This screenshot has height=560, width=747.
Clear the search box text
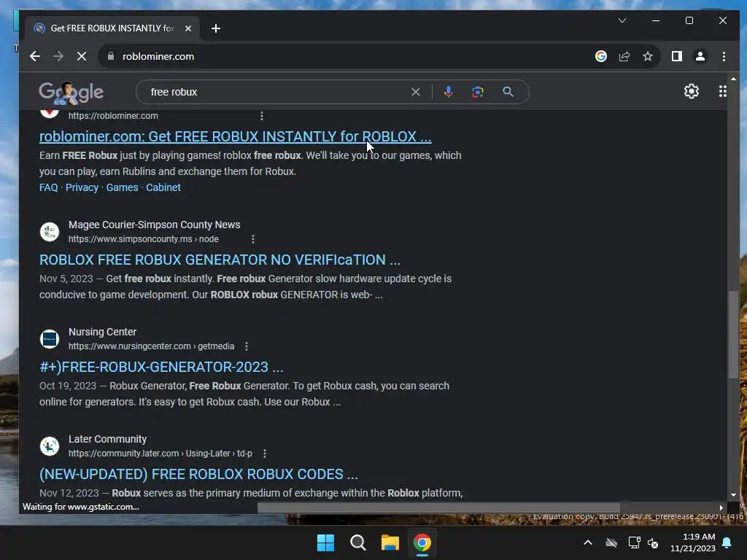[x=415, y=92]
